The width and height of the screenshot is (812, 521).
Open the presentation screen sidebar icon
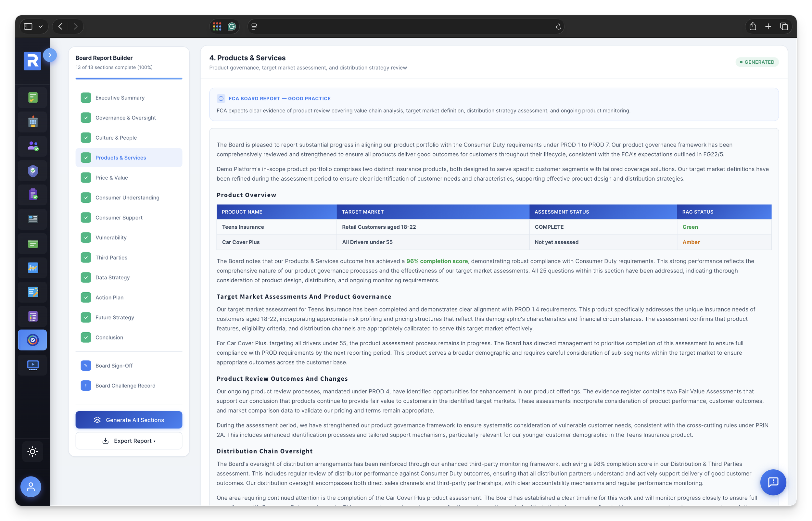click(33, 365)
